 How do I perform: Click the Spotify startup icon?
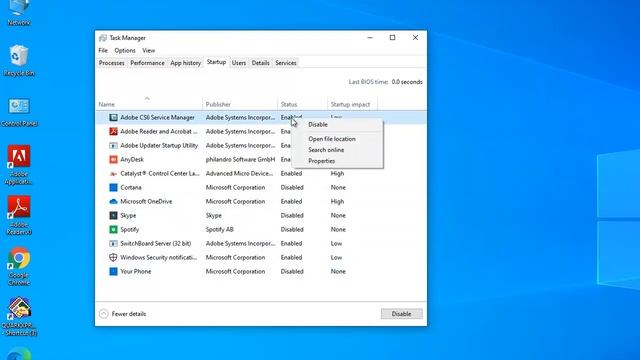113,229
